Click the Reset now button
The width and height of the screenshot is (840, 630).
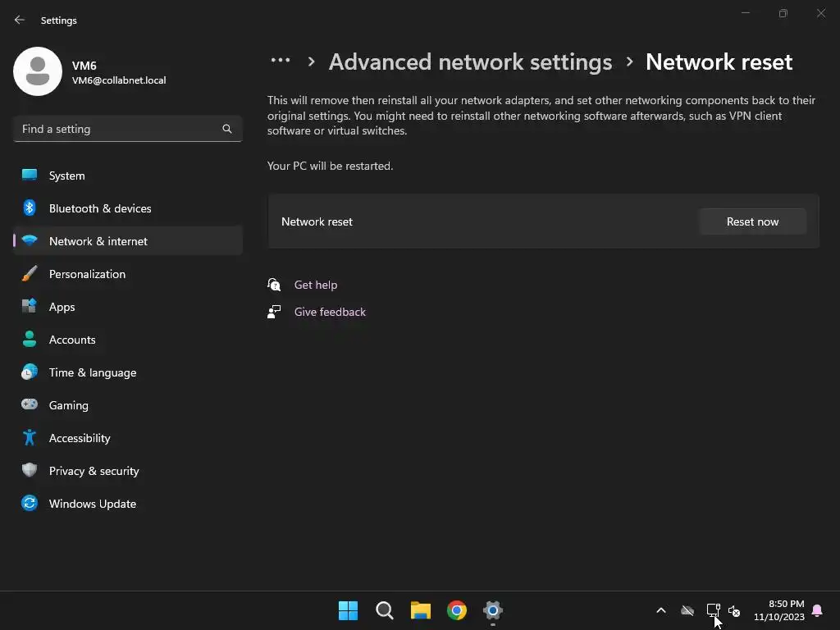coord(752,221)
